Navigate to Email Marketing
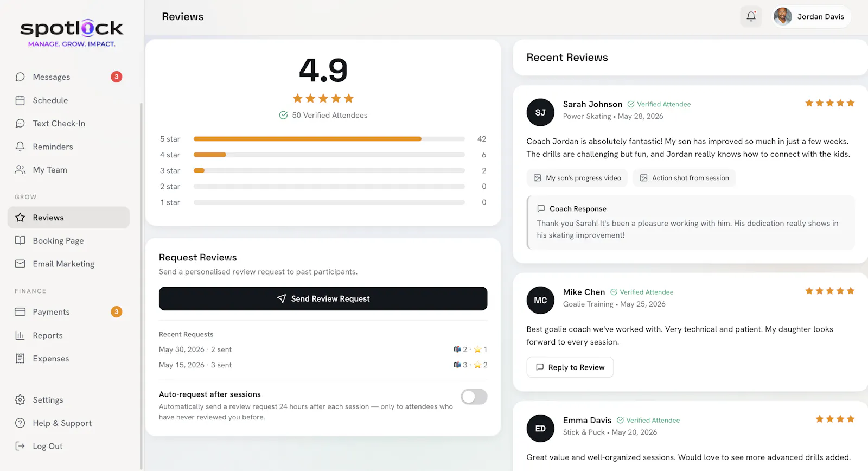 (68, 264)
